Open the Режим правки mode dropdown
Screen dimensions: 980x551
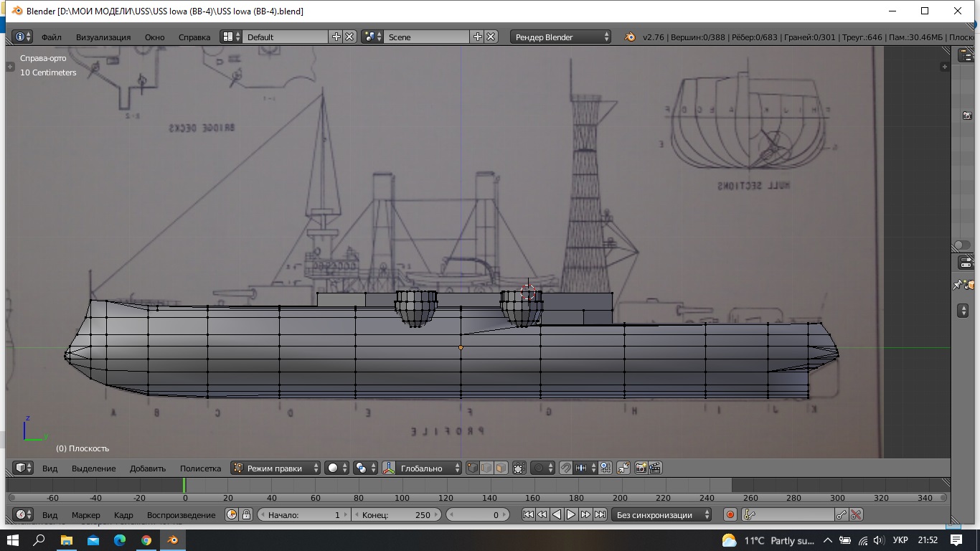(275, 468)
